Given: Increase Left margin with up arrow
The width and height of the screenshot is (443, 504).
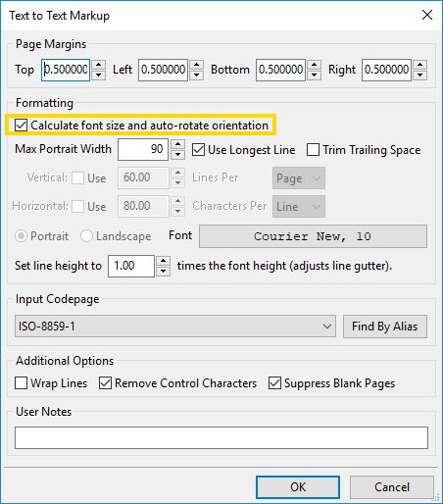Looking at the screenshot, I should coord(196,65).
